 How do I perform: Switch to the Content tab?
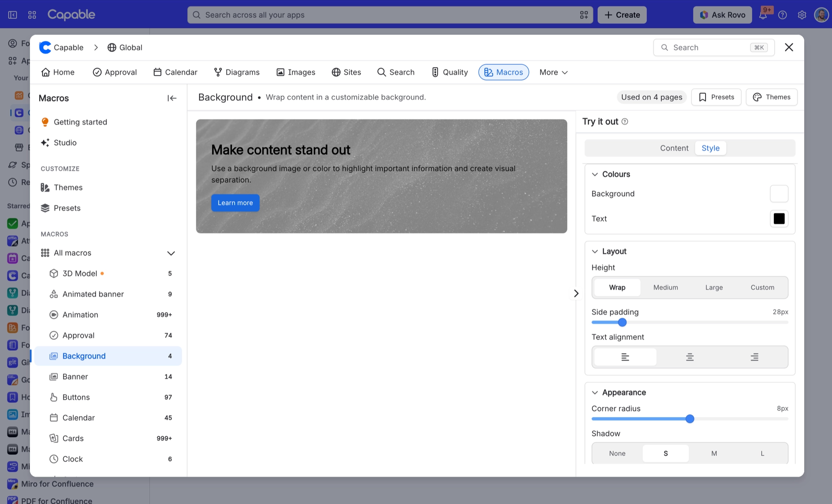click(674, 148)
